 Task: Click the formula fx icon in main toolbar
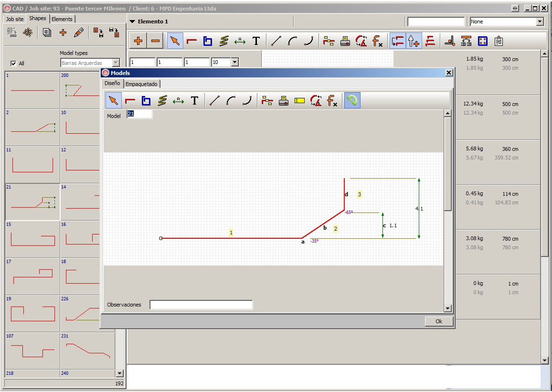click(x=378, y=41)
